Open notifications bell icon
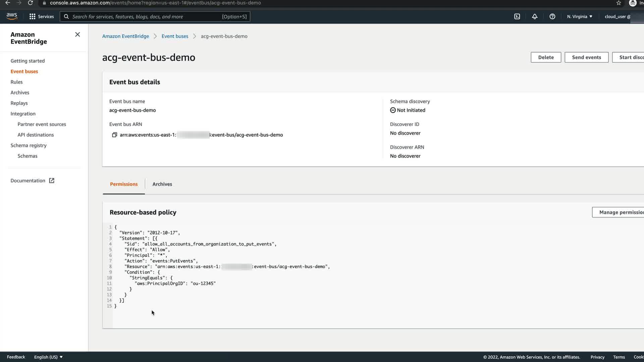The width and height of the screenshot is (644, 362). click(x=535, y=16)
